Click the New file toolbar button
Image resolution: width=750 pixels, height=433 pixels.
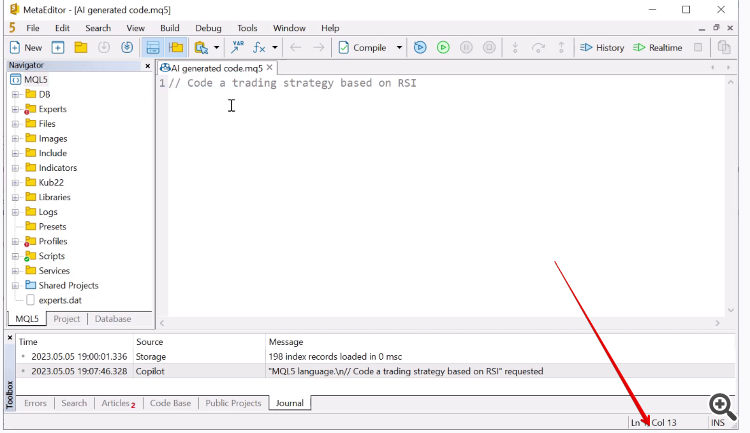[26, 47]
